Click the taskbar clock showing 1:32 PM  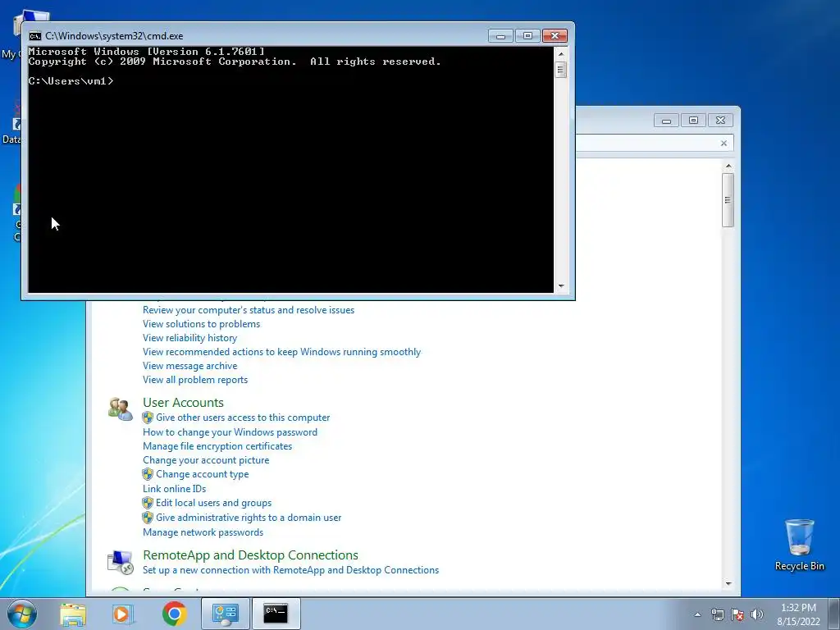(x=798, y=614)
